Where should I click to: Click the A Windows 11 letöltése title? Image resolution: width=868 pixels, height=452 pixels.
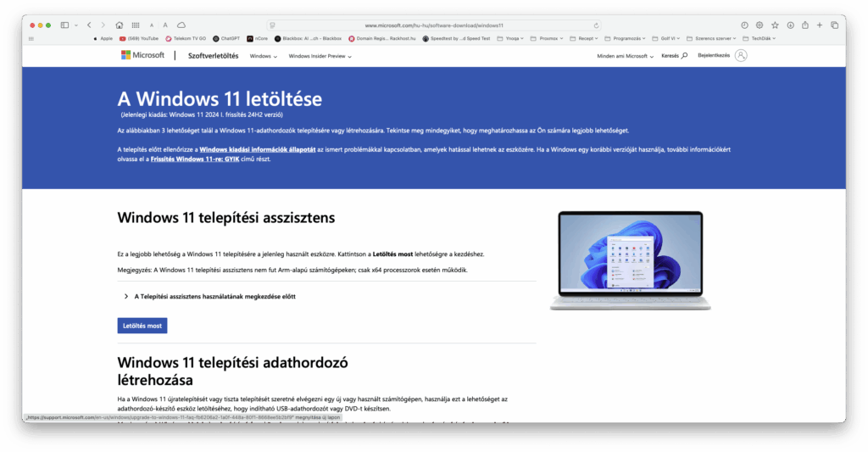tap(220, 98)
